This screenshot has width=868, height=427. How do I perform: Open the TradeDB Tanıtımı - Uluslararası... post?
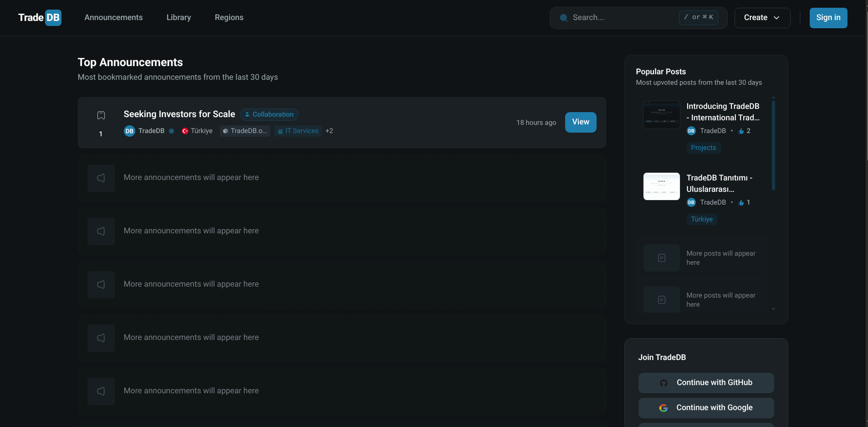pyautogui.click(x=719, y=183)
